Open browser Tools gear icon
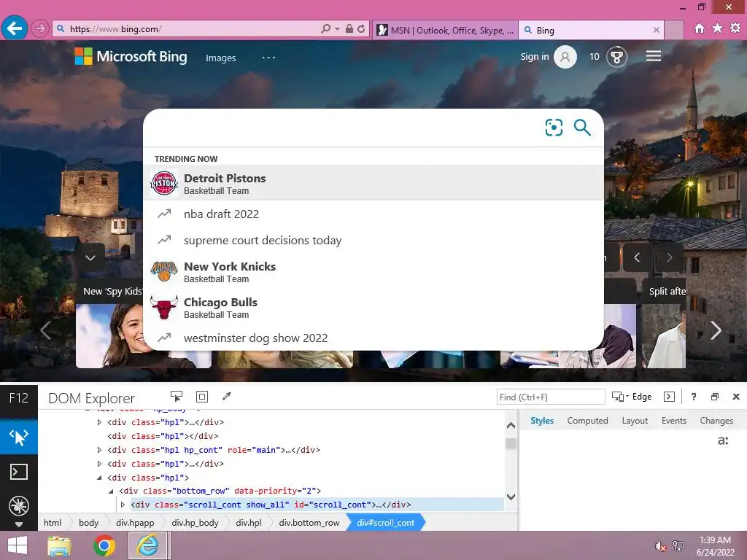Image resolution: width=747 pixels, height=560 pixels. click(735, 28)
